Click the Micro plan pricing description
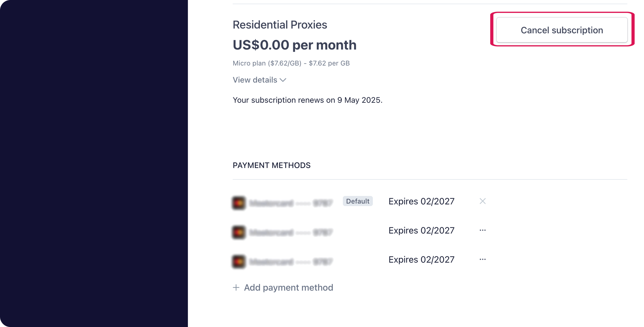644x327 pixels. pyautogui.click(x=291, y=63)
